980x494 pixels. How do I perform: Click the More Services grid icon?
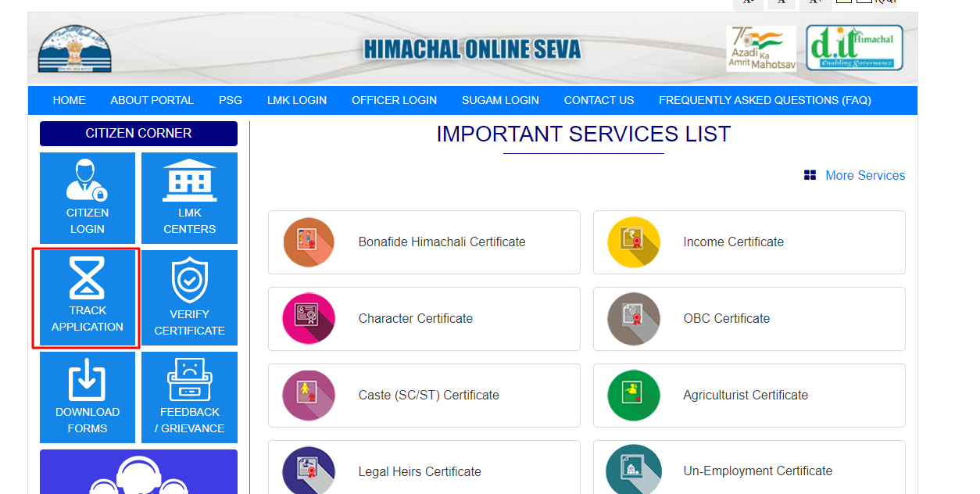pyautogui.click(x=809, y=175)
